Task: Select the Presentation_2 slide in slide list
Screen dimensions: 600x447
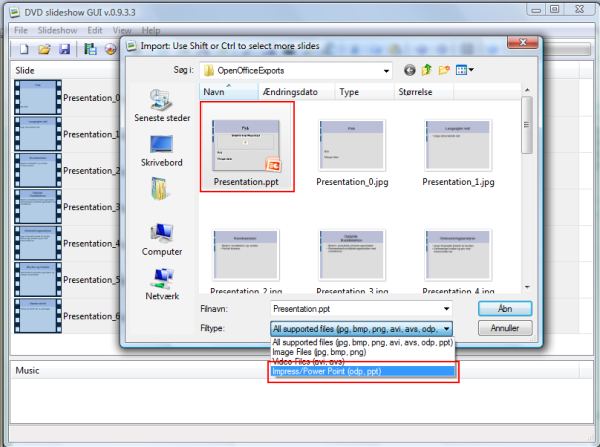Action: [x=67, y=170]
